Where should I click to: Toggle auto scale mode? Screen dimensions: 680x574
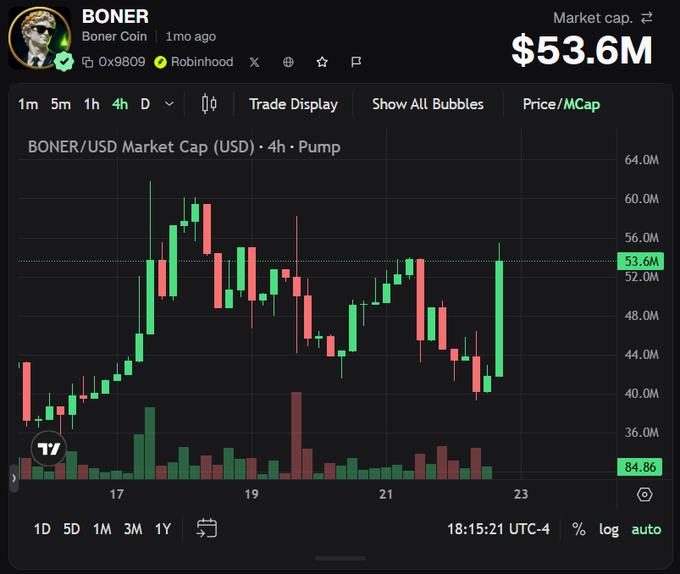646,529
